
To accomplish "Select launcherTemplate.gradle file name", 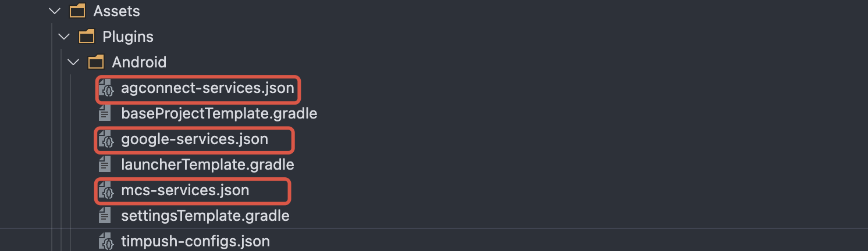I will (207, 165).
